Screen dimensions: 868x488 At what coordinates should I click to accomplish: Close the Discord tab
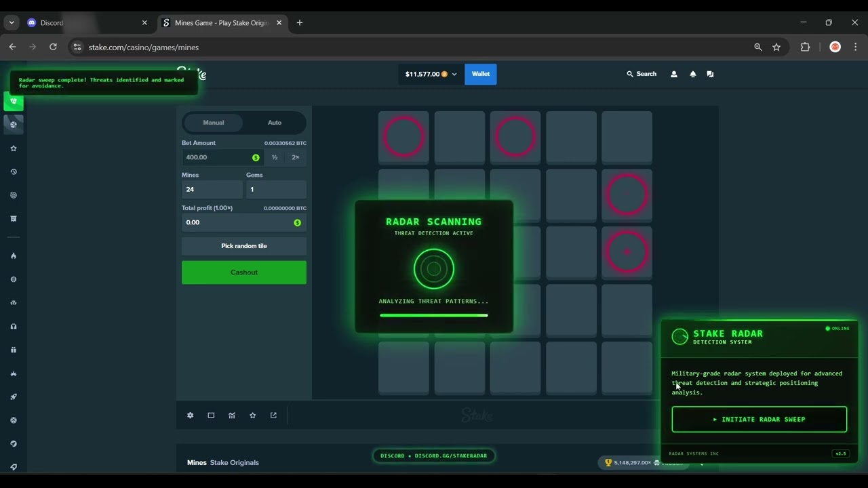(x=144, y=22)
